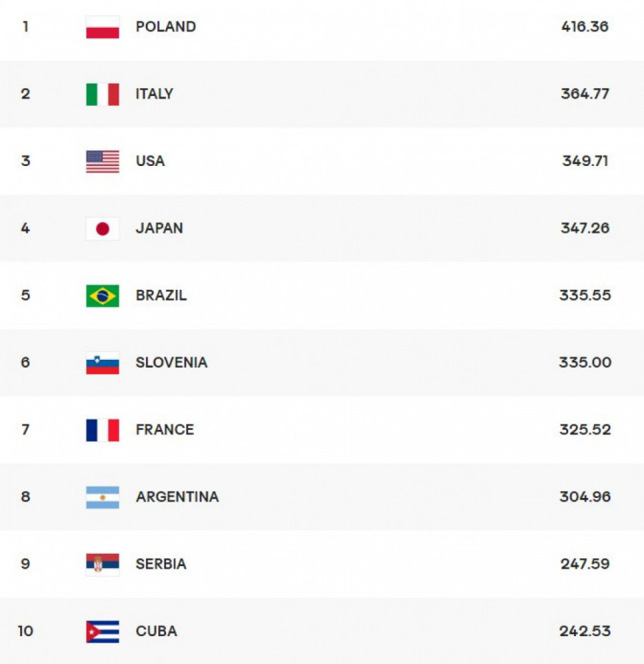Click the Serbia flag icon
Viewport: 644px width, 664px height.
click(x=102, y=565)
